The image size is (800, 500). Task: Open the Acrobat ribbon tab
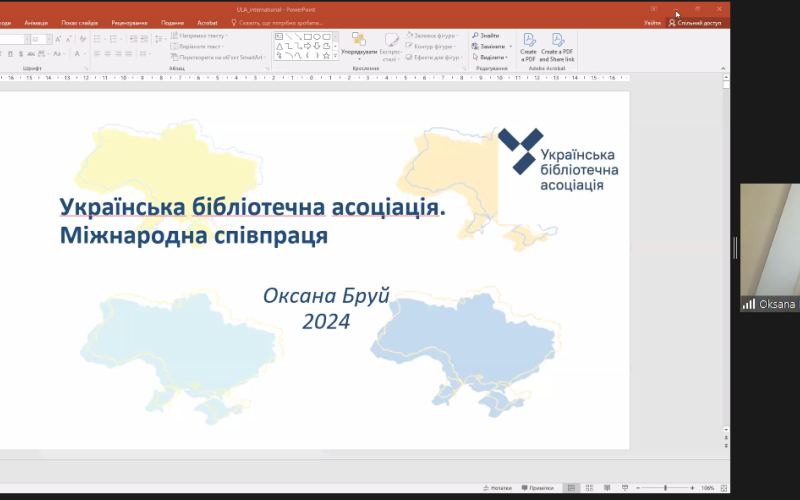(x=207, y=23)
